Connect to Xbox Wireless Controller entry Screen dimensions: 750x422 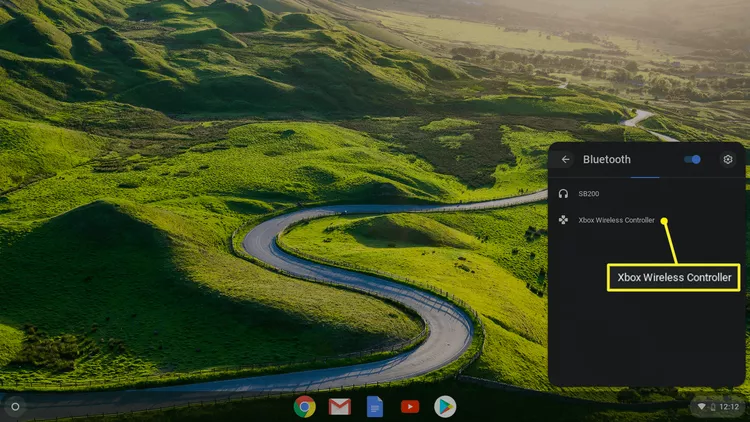616,220
